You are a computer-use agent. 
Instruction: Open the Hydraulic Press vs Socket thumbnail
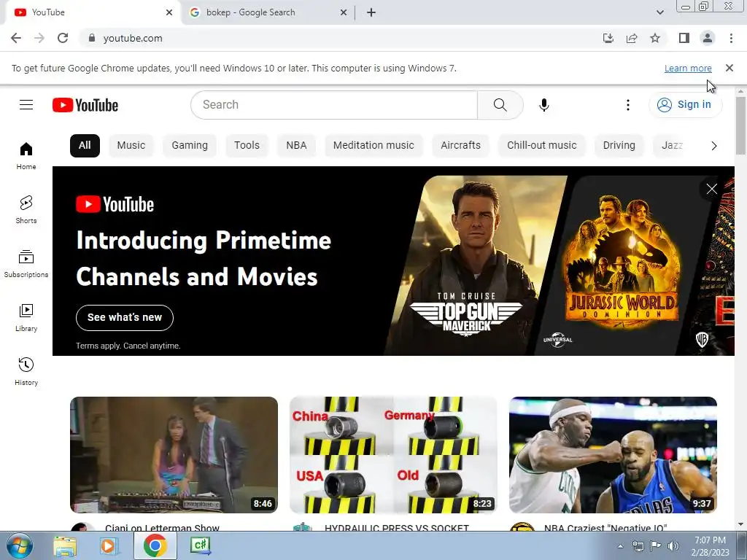tap(393, 455)
